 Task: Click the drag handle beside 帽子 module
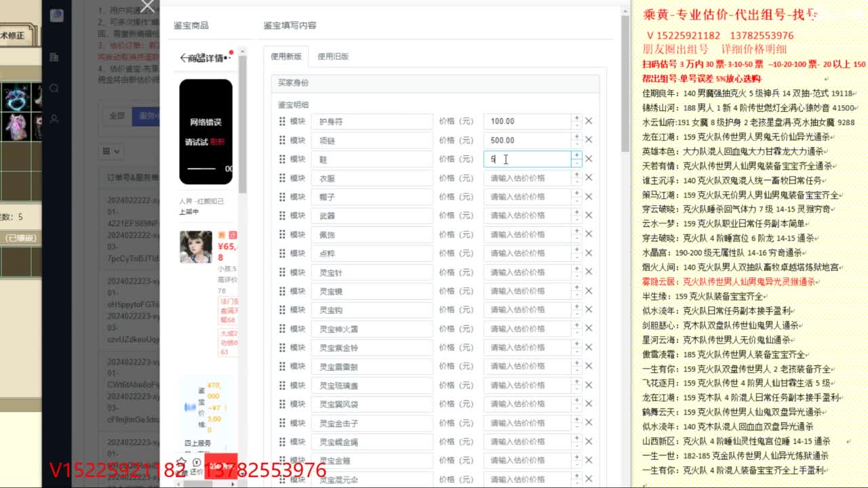click(x=282, y=197)
